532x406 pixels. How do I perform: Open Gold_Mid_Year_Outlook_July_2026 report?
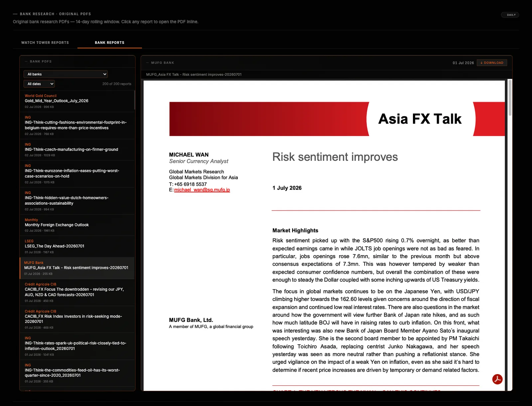[x=77, y=101]
